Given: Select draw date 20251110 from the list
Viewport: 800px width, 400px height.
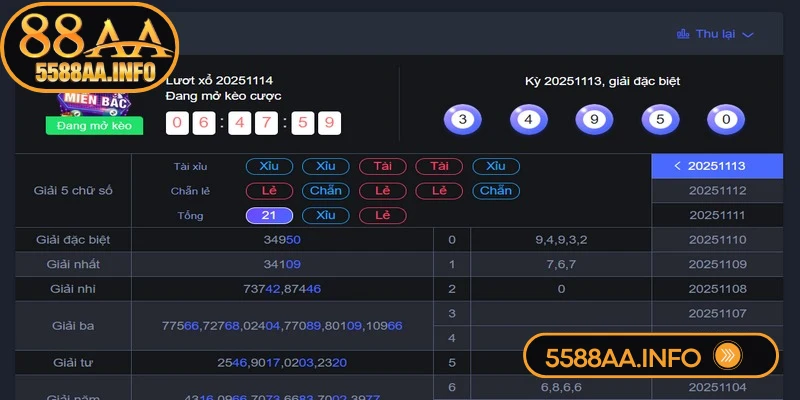Looking at the screenshot, I should click(x=717, y=240).
